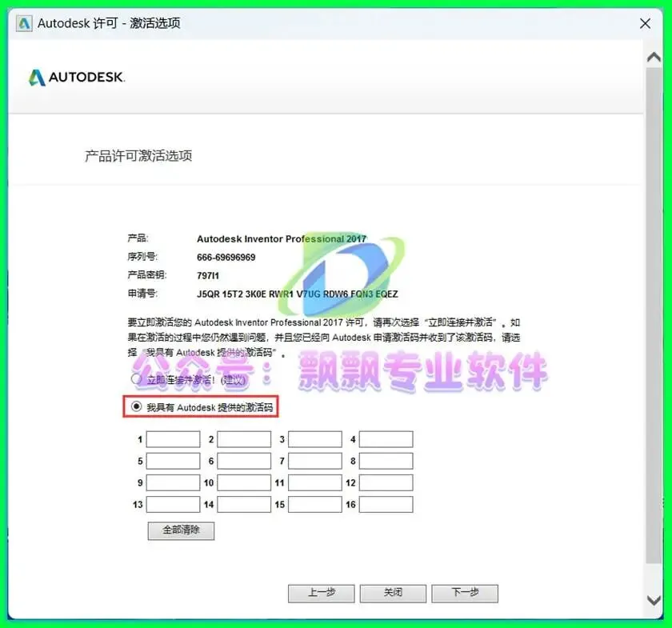Click the 全部清除 clear all button
Image resolution: width=672 pixels, height=628 pixels.
(x=181, y=530)
